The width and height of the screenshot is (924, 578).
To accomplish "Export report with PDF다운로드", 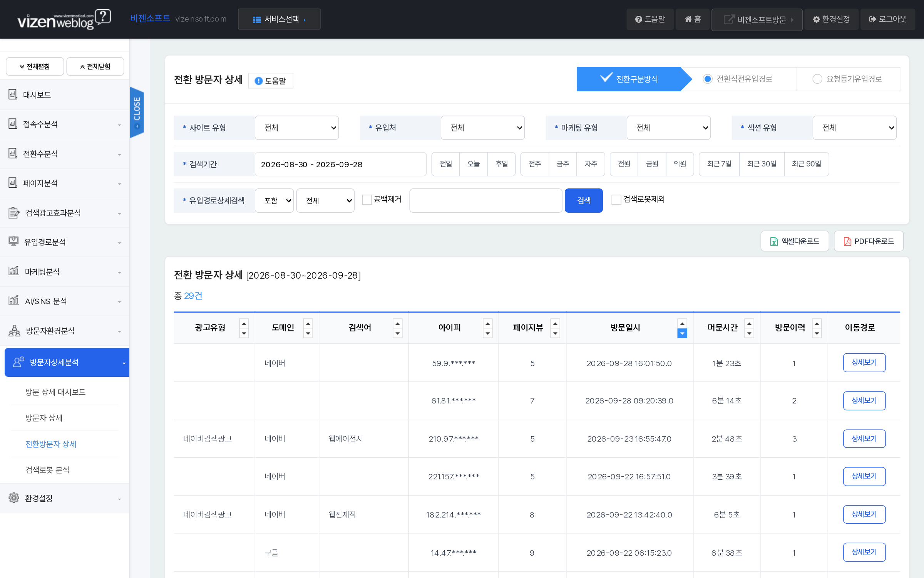I will coord(869,241).
